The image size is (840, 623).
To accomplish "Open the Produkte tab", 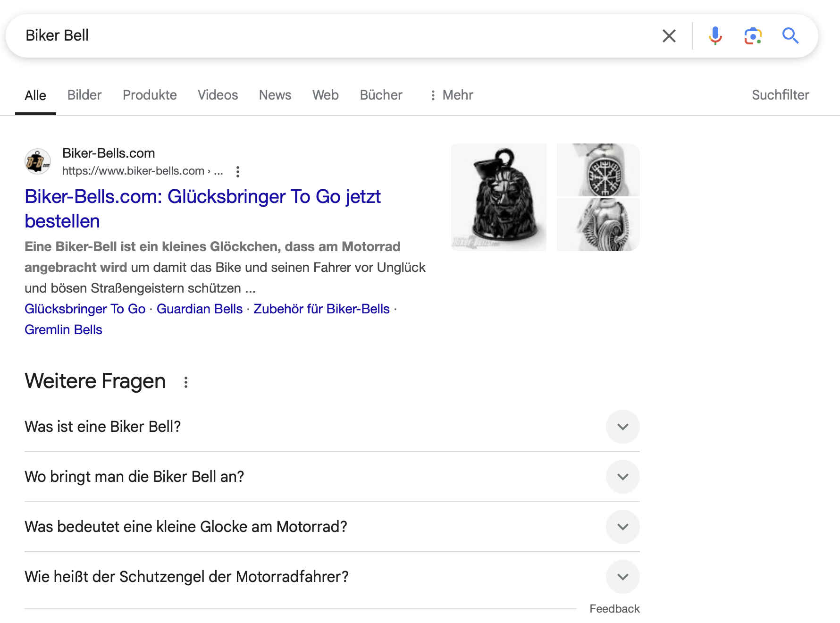I will 150,95.
